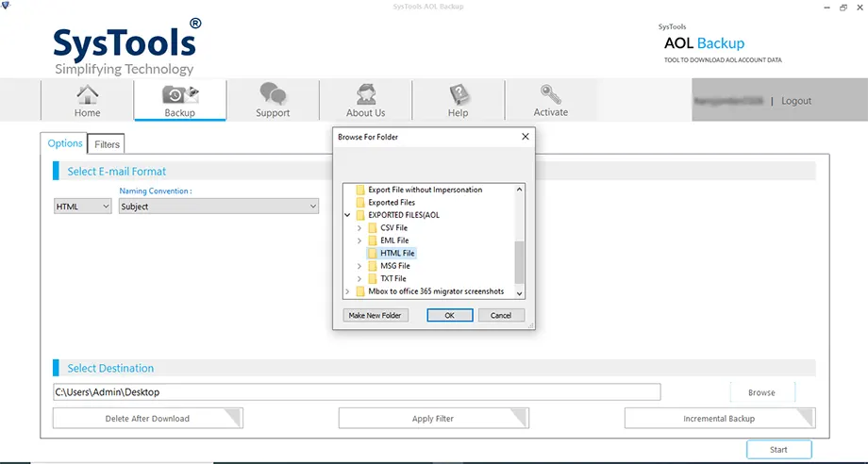
Task: Click the SysTools logo
Action: coord(127,47)
